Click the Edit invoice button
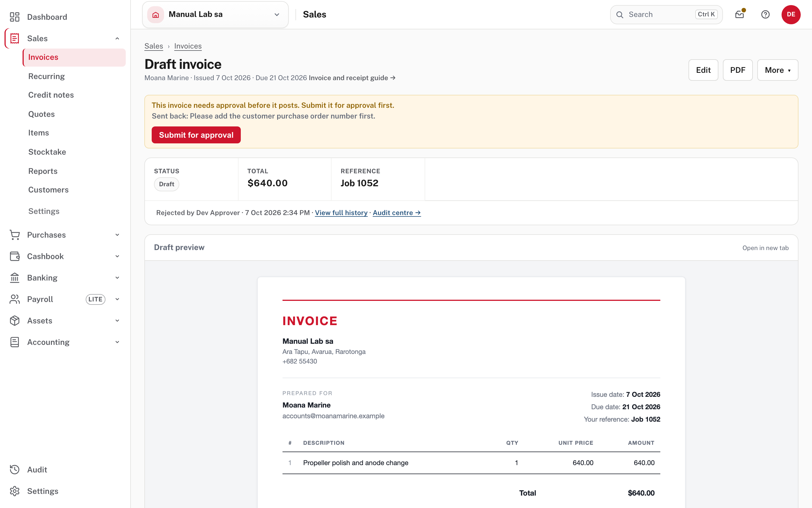 click(x=703, y=70)
